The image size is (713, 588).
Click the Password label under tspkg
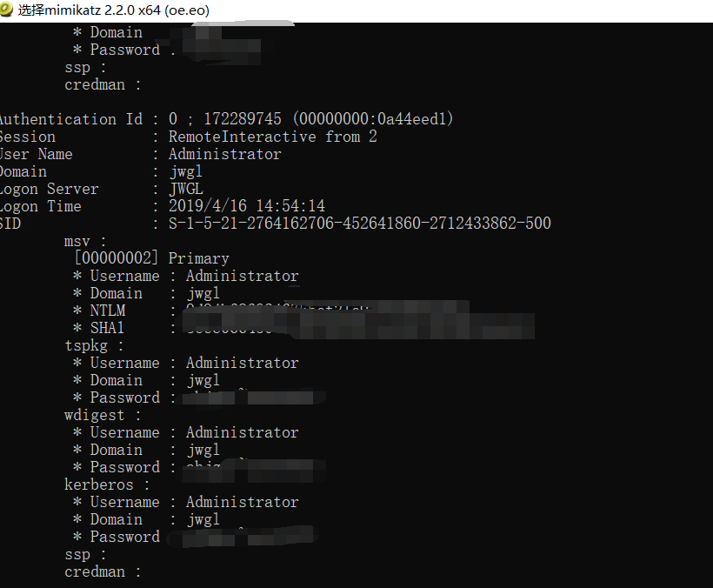124,398
